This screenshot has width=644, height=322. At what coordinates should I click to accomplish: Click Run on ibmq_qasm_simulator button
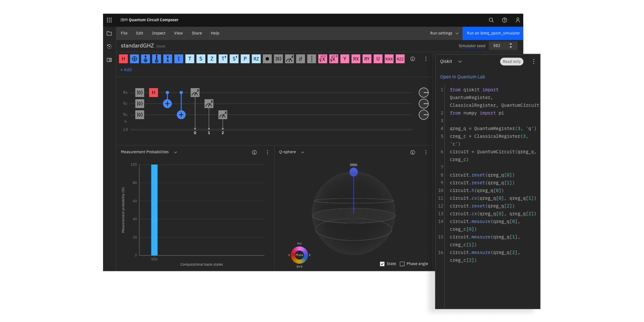493,33
